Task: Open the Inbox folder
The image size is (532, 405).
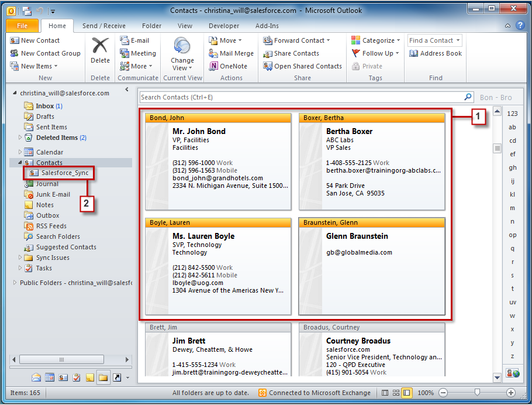Action: point(43,106)
